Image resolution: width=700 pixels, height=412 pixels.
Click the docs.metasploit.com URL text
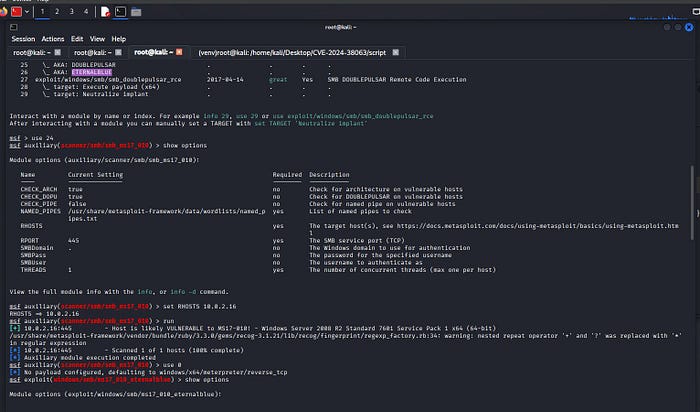pos(538,226)
